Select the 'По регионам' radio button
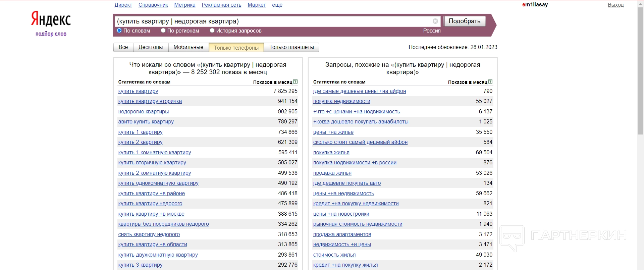The width and height of the screenshot is (644, 270). point(163,31)
